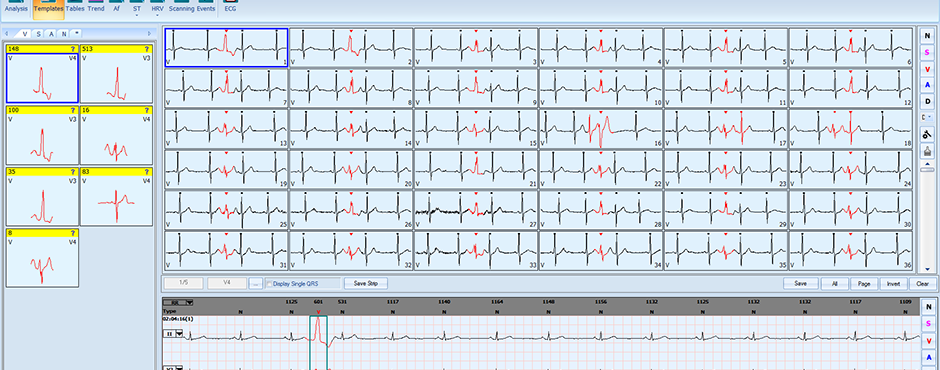This screenshot has width=940, height=370.
Task: Click the Save Strip button
Action: coord(366,283)
